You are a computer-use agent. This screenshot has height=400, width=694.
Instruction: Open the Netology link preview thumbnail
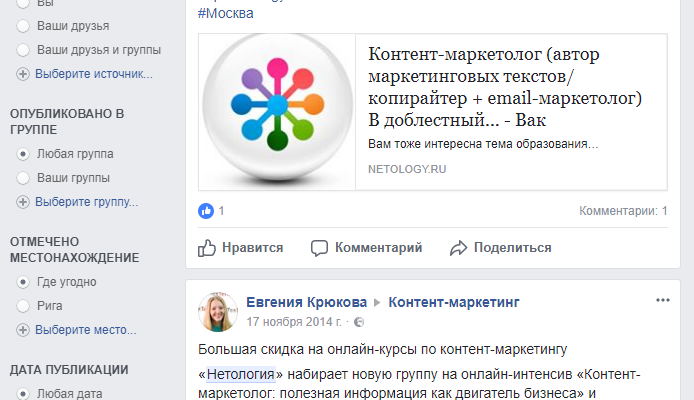point(277,112)
